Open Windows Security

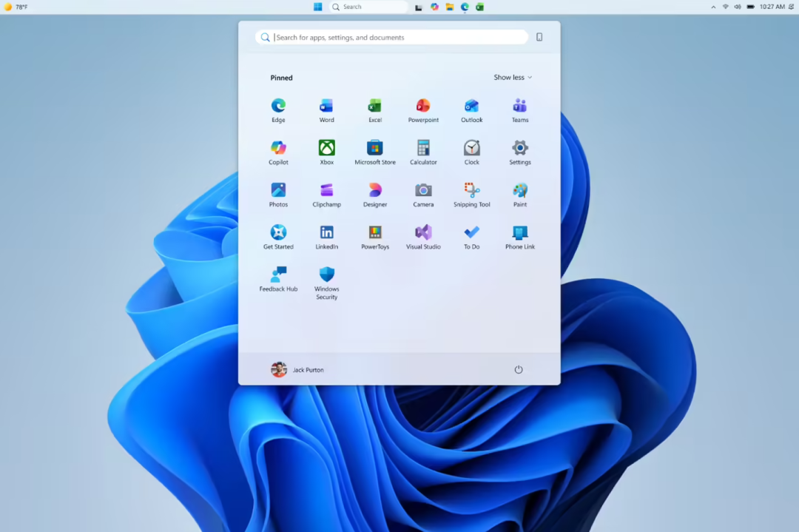[327, 283]
